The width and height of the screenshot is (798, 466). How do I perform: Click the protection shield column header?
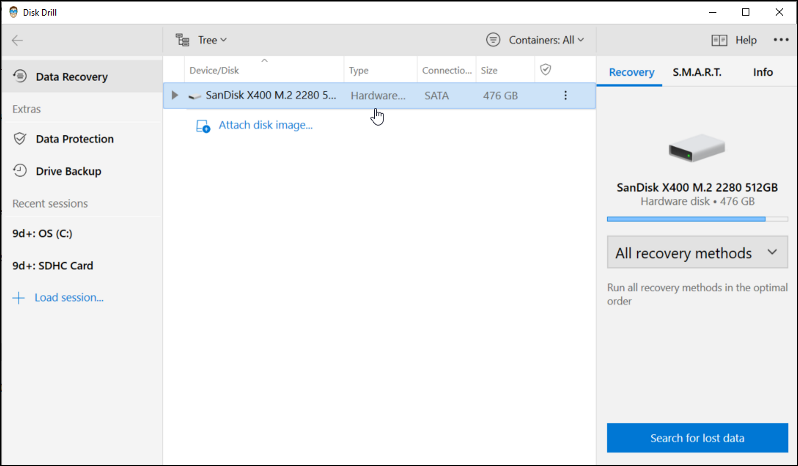click(x=546, y=69)
